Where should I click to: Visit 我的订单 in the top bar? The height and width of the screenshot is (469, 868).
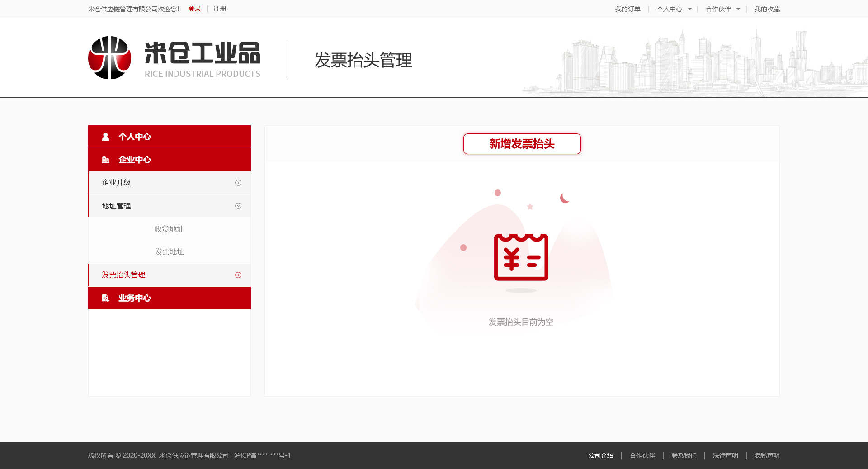pos(628,9)
